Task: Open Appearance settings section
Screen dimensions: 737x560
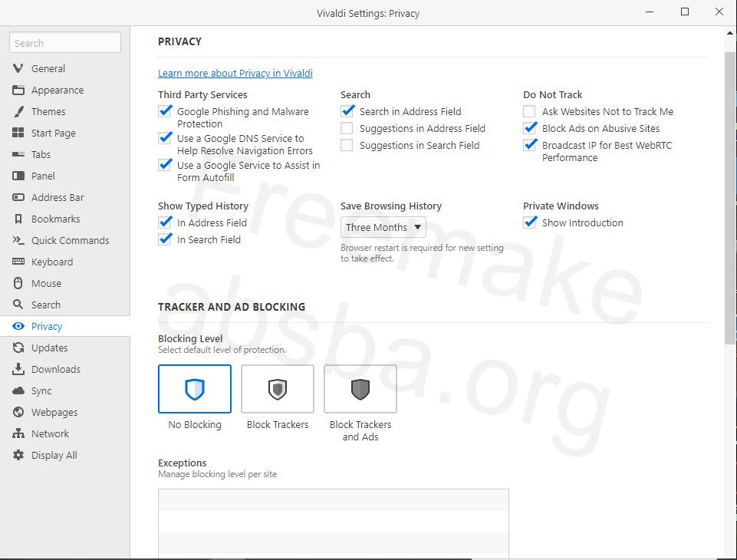Action: [x=58, y=90]
